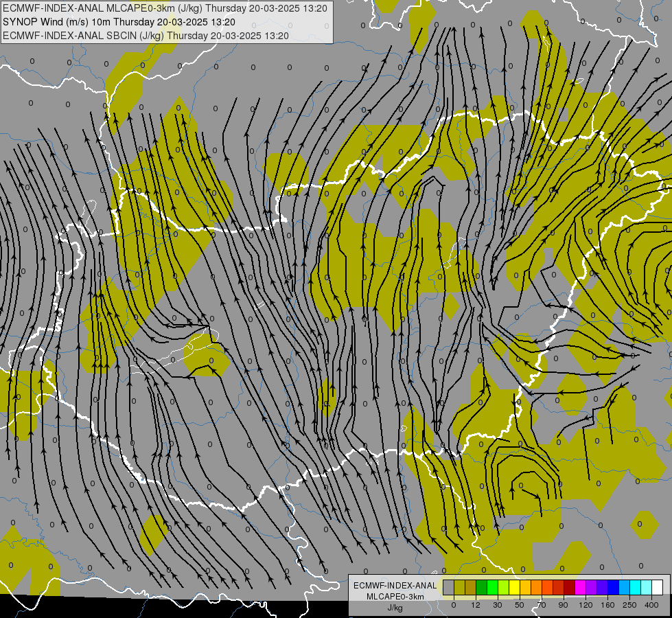Select the brownish-gold legend swatch
The image size is (672, 618).
pyautogui.click(x=471, y=587)
